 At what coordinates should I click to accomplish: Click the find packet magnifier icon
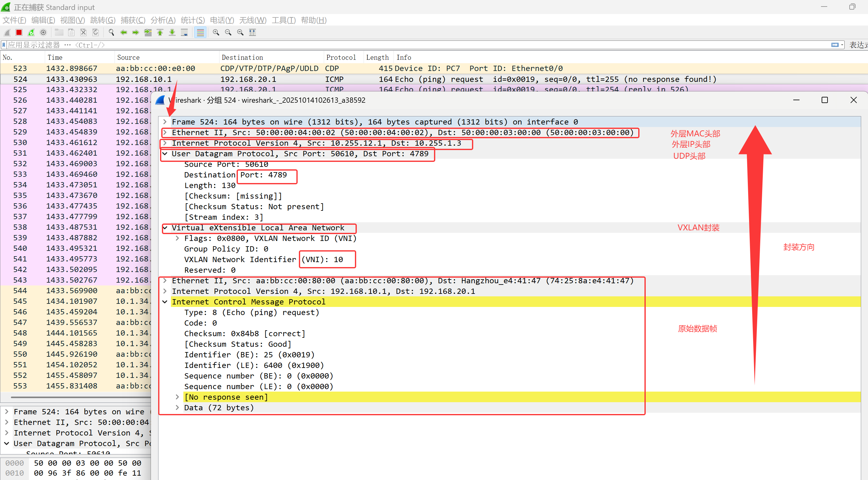click(111, 32)
